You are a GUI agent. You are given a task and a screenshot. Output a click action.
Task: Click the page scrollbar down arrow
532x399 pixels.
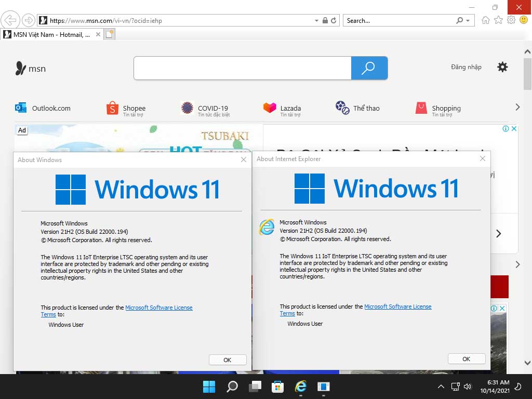pos(527,363)
